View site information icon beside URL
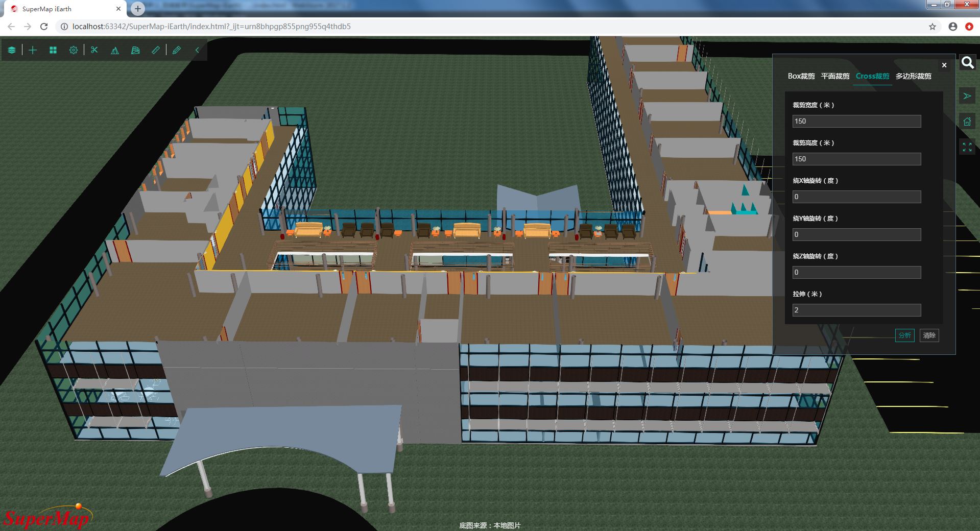 (64, 27)
